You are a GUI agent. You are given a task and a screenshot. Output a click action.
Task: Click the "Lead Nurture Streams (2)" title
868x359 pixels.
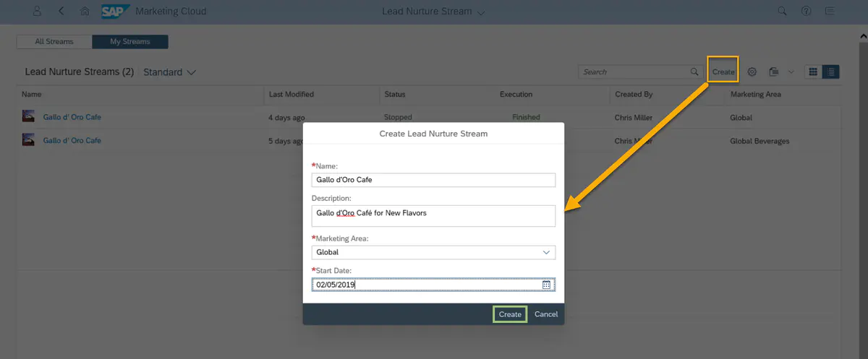(80, 72)
